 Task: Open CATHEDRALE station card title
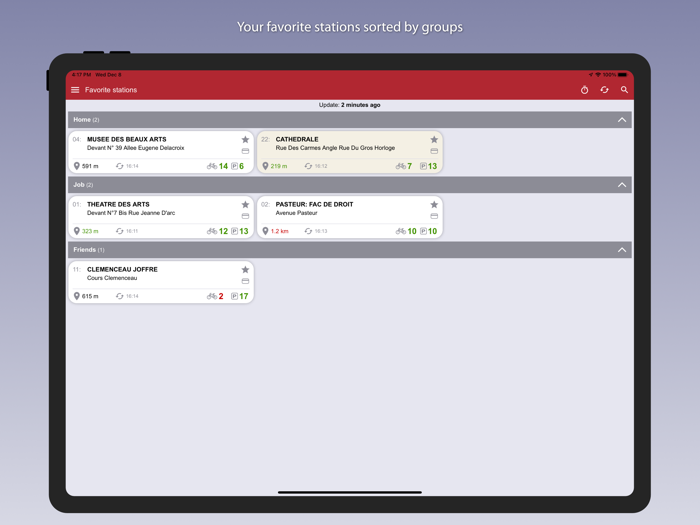[297, 139]
